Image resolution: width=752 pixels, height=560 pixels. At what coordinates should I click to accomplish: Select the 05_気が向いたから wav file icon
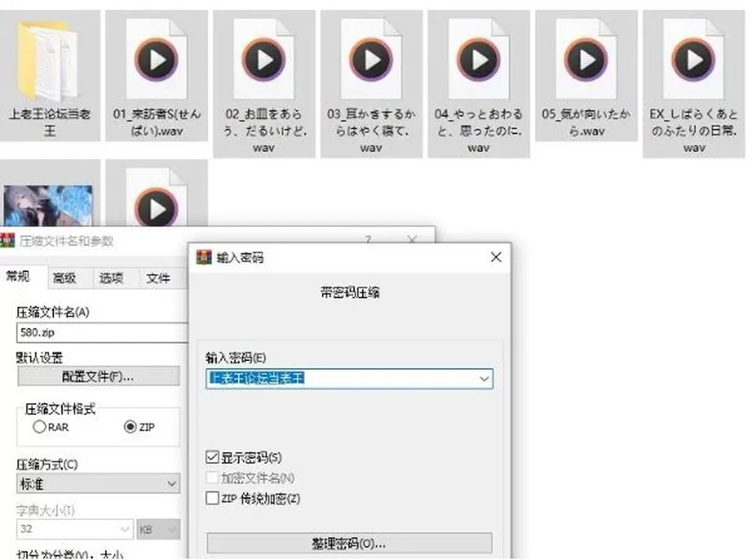(x=586, y=59)
